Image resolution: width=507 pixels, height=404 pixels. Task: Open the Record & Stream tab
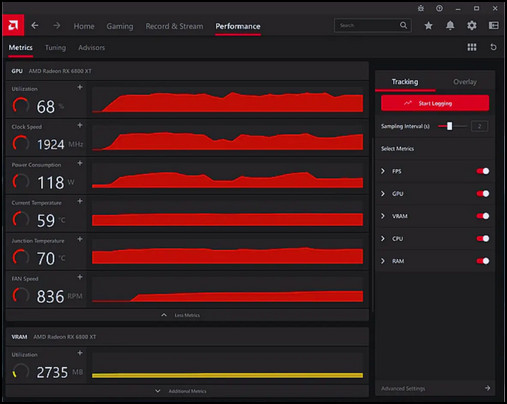174,26
